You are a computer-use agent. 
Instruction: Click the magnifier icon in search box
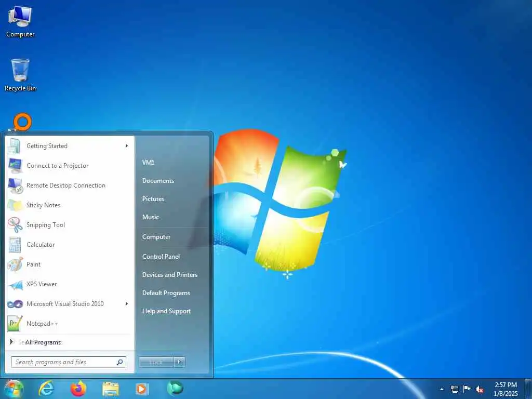(120, 362)
